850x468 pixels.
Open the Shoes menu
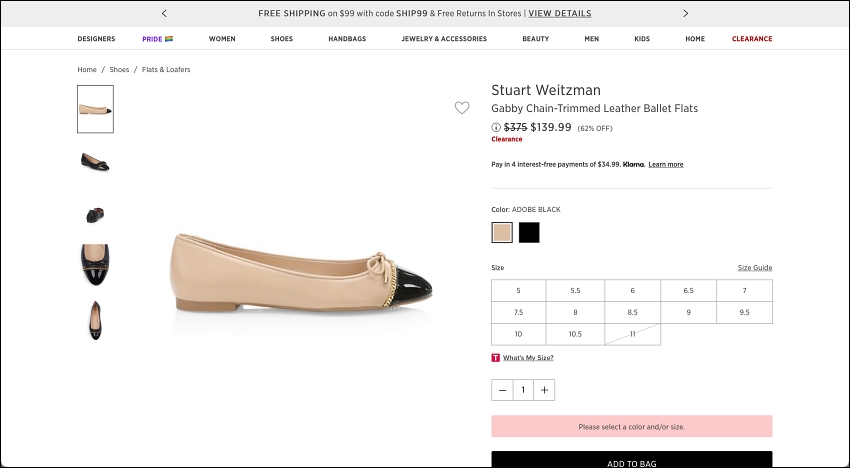point(282,39)
